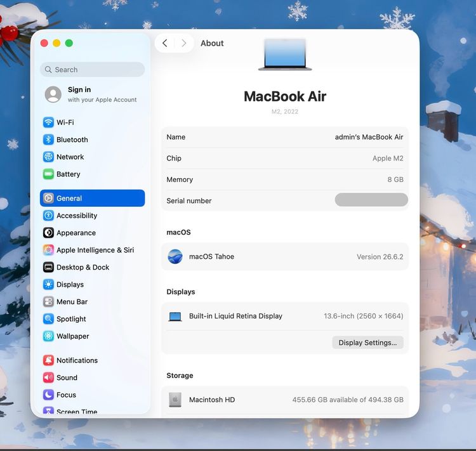
Task: Click the Chip row label
Action: (x=174, y=159)
